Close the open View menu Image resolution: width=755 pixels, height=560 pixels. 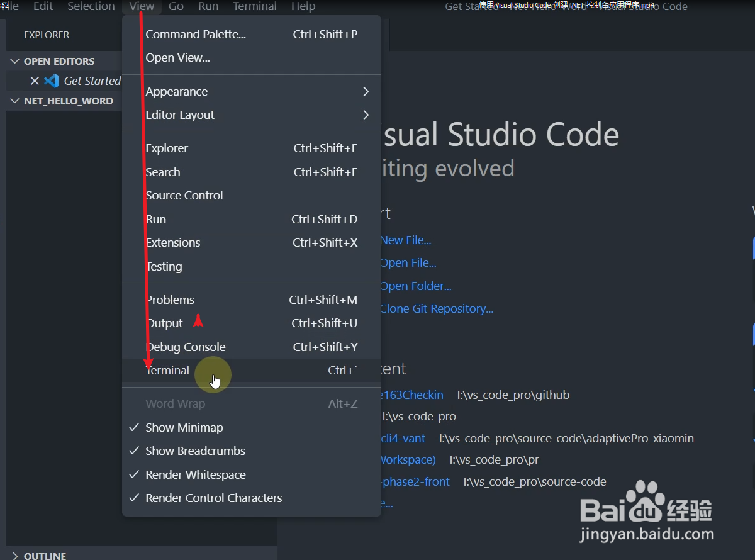[142, 6]
